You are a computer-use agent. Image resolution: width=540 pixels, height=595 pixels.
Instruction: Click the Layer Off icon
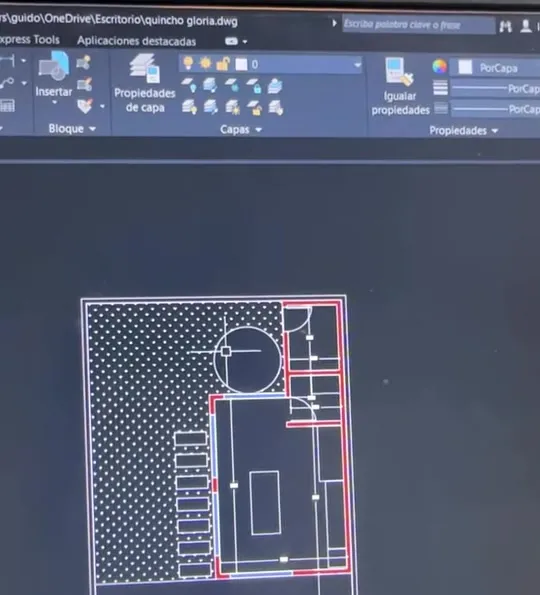coord(189,86)
